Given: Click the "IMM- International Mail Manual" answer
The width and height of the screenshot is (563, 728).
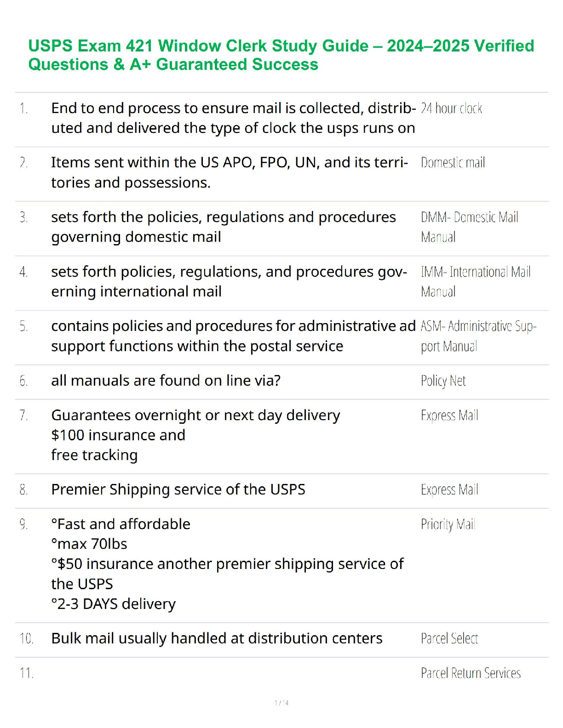Looking at the screenshot, I should (x=475, y=281).
